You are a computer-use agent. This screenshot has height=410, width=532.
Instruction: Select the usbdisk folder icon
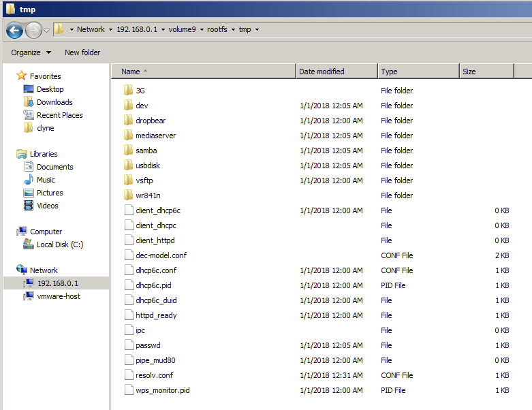[128, 165]
